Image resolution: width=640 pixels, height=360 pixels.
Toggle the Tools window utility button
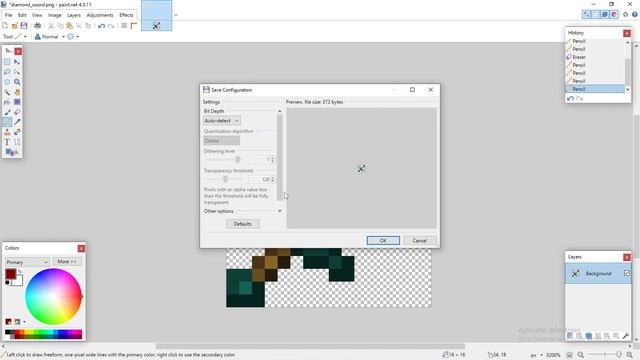586,15
